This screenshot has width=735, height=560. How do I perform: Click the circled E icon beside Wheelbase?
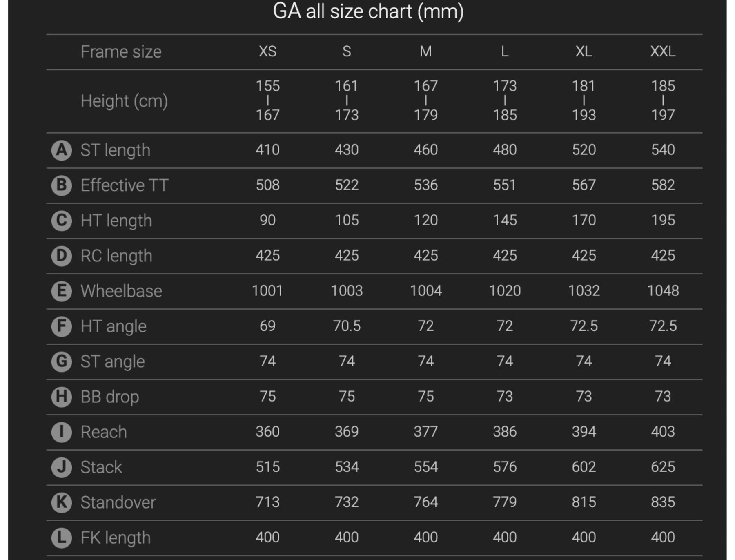[62, 291]
